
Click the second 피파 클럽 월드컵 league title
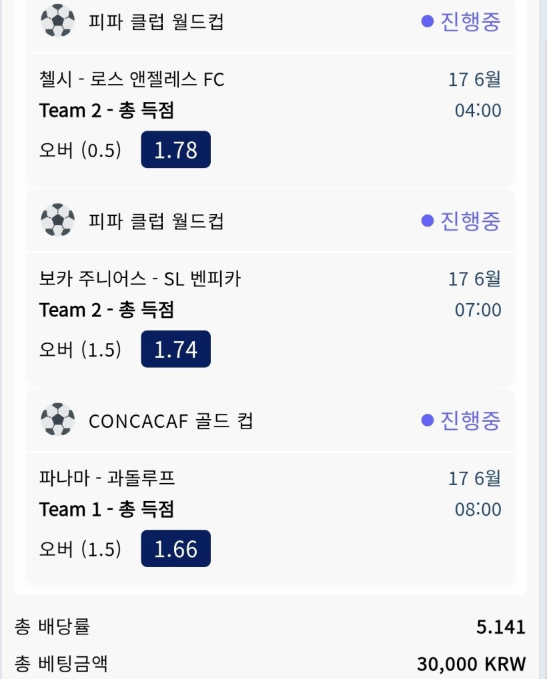click(x=156, y=221)
